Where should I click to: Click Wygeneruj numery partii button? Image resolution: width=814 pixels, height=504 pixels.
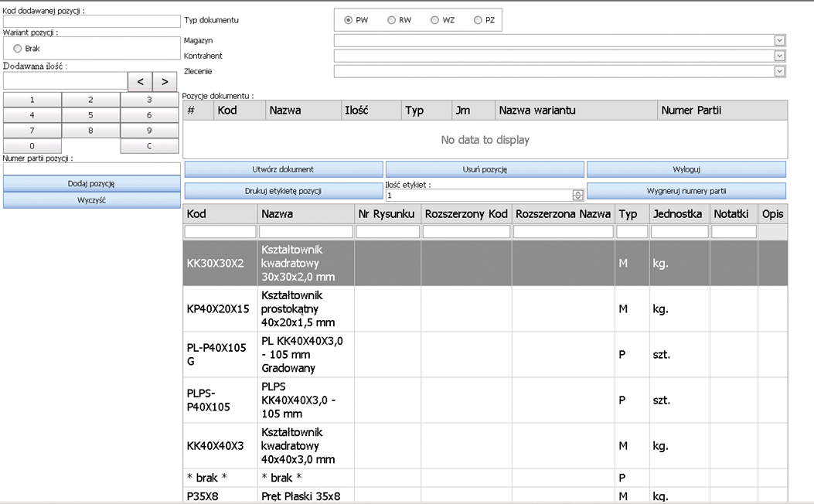[x=686, y=191]
